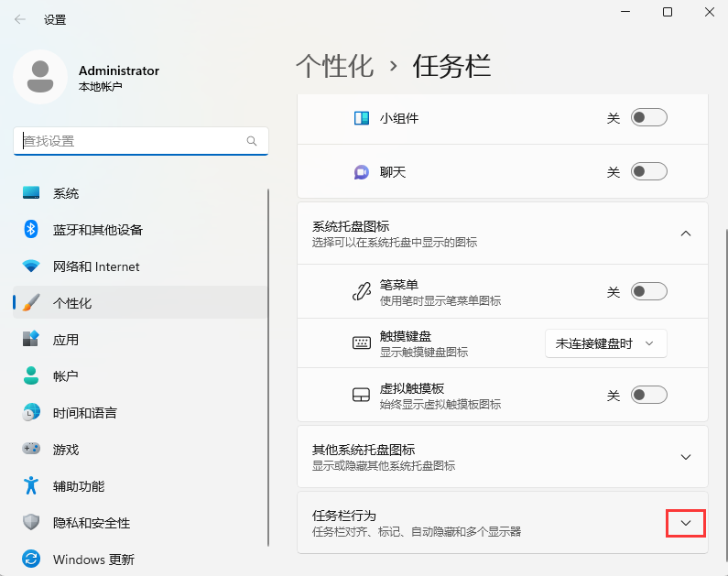Screen dimensions: 728x576
Task: Select the 应用 settings category
Action: pyautogui.click(x=140, y=340)
